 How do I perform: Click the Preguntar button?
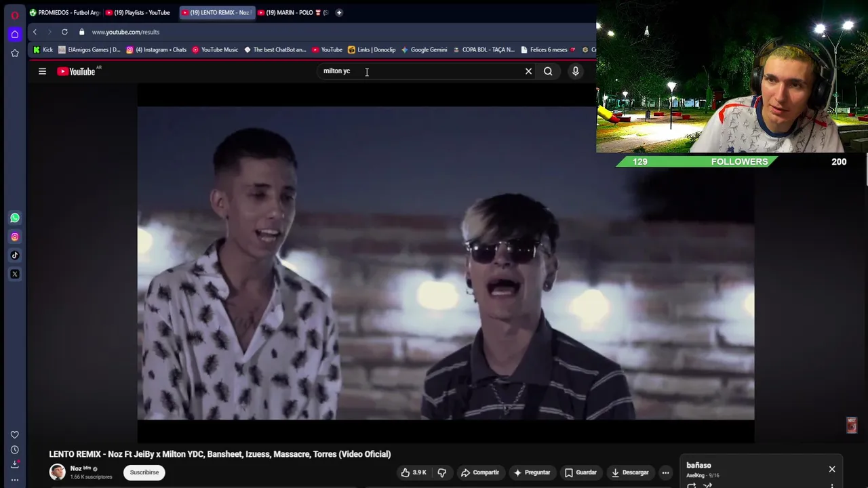click(x=532, y=472)
